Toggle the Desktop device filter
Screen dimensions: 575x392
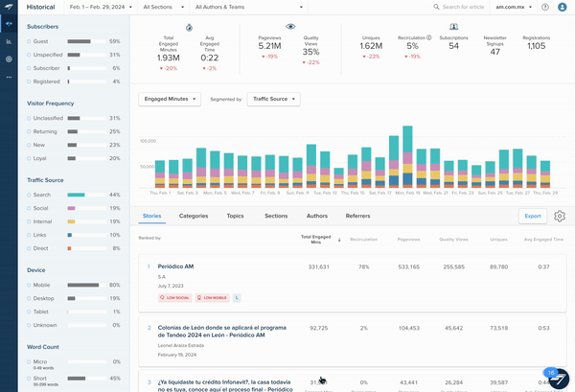[x=29, y=298]
